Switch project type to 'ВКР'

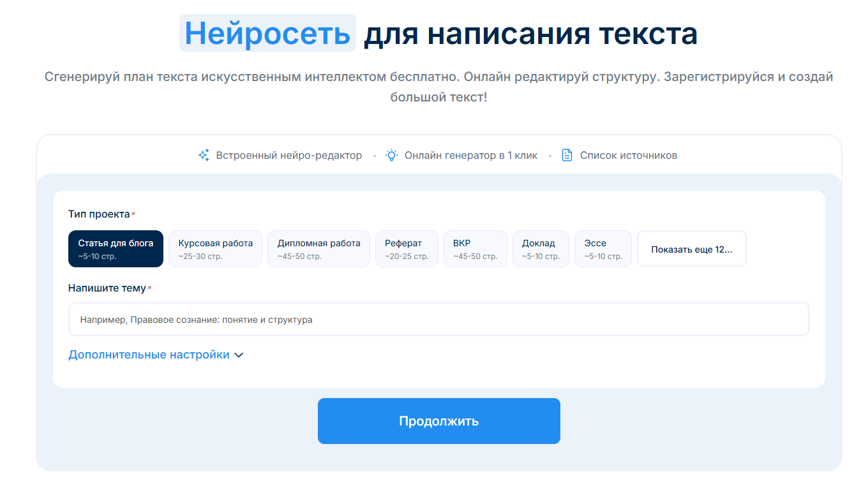[475, 249]
